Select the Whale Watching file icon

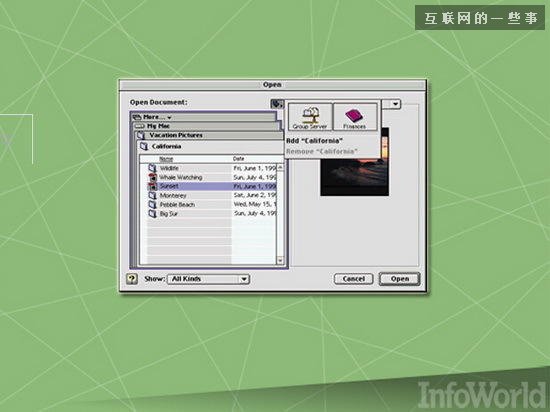152,177
